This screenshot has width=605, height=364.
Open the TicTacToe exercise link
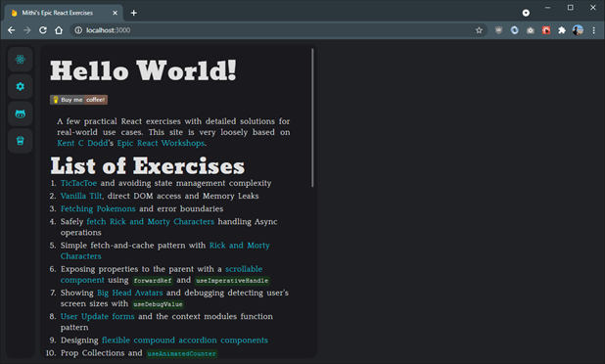[x=78, y=183]
